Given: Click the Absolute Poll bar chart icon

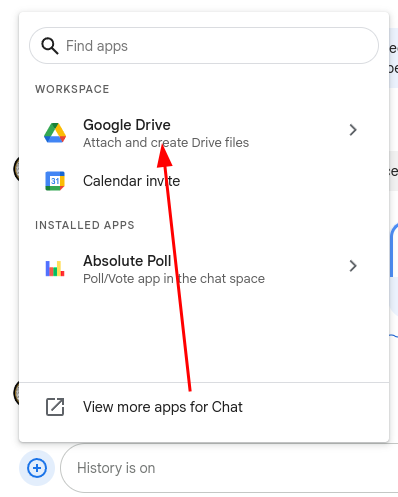Looking at the screenshot, I should coord(55,268).
